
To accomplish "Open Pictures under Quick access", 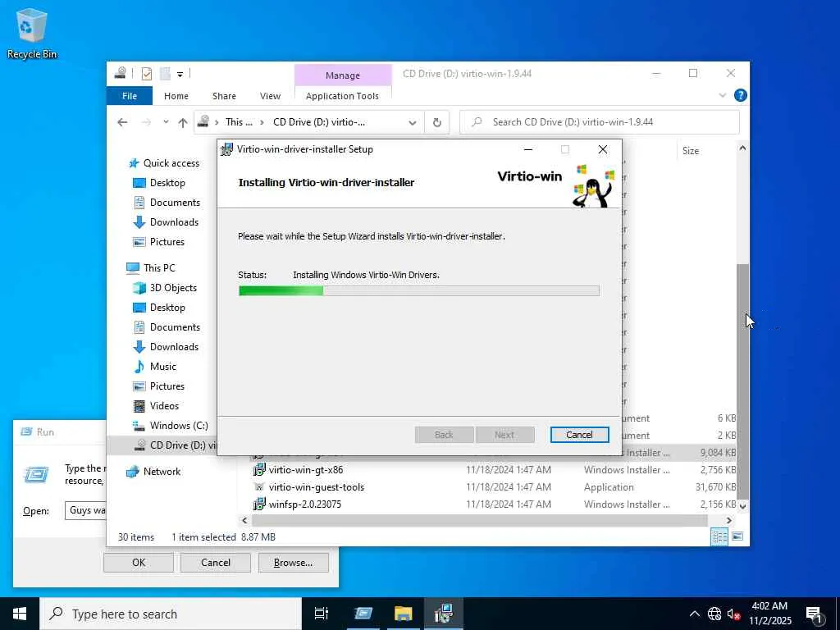I will point(167,242).
